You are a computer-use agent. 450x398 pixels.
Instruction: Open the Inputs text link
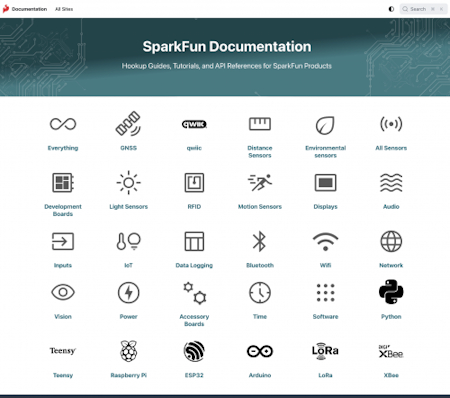[x=63, y=265]
